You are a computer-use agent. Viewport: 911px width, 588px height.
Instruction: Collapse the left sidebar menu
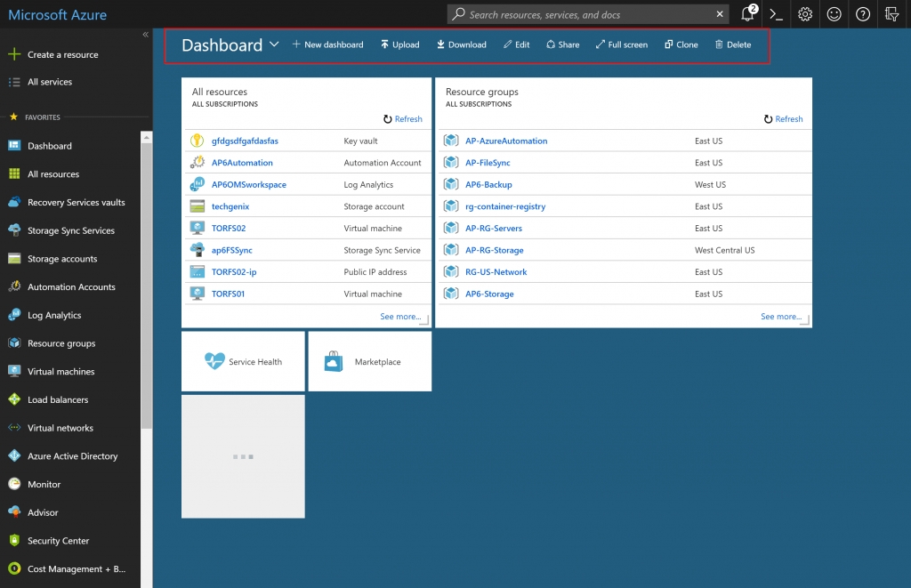point(145,35)
